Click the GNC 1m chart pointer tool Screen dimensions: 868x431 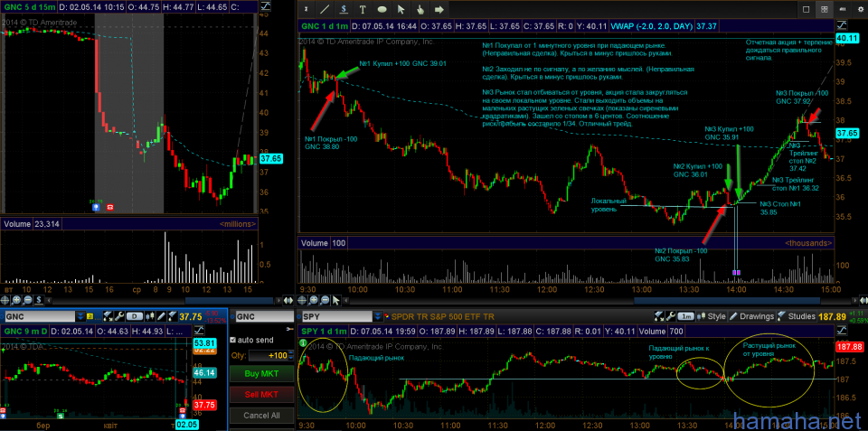click(x=336, y=300)
